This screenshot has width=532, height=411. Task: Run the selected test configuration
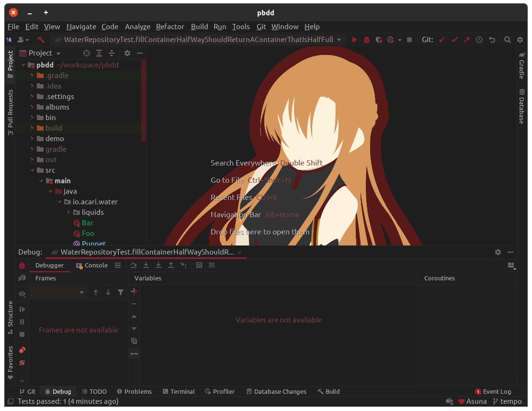click(x=354, y=40)
